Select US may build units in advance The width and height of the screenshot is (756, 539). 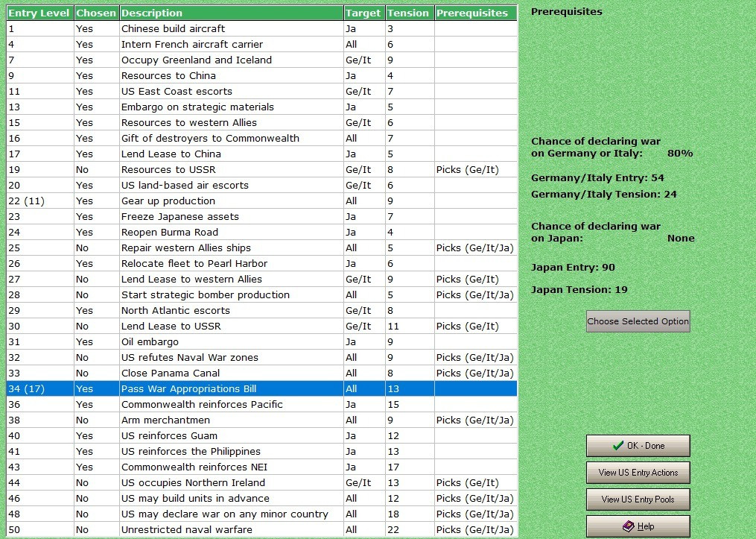(261, 498)
